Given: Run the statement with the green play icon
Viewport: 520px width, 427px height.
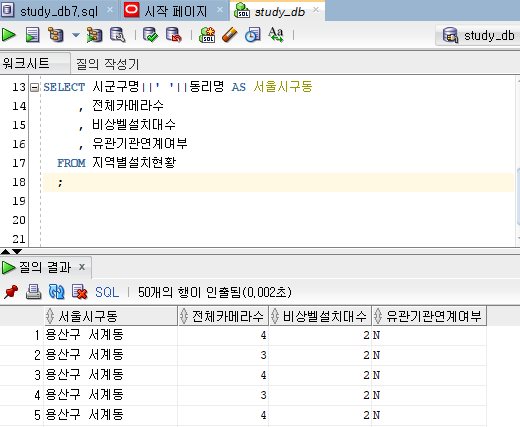Looking at the screenshot, I should click(8, 35).
